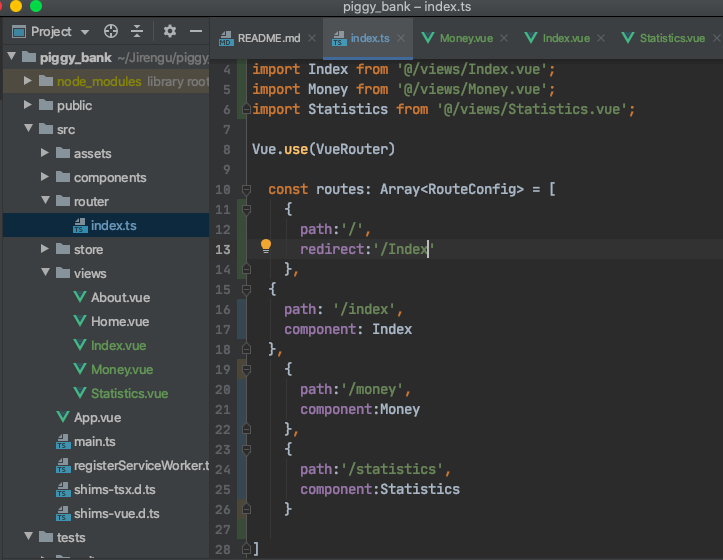Close the Money.vue tab
The width and height of the screenshot is (723, 560).
[504, 38]
